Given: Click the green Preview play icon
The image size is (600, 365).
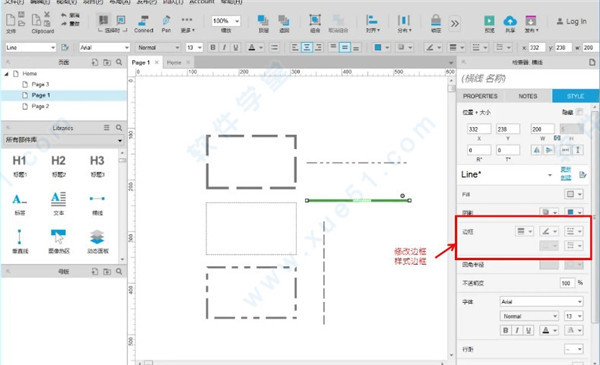Looking at the screenshot, I should tap(489, 21).
